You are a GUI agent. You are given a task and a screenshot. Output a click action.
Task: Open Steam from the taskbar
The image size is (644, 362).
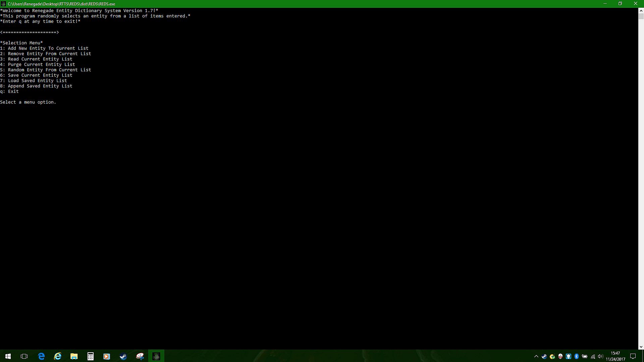123,356
